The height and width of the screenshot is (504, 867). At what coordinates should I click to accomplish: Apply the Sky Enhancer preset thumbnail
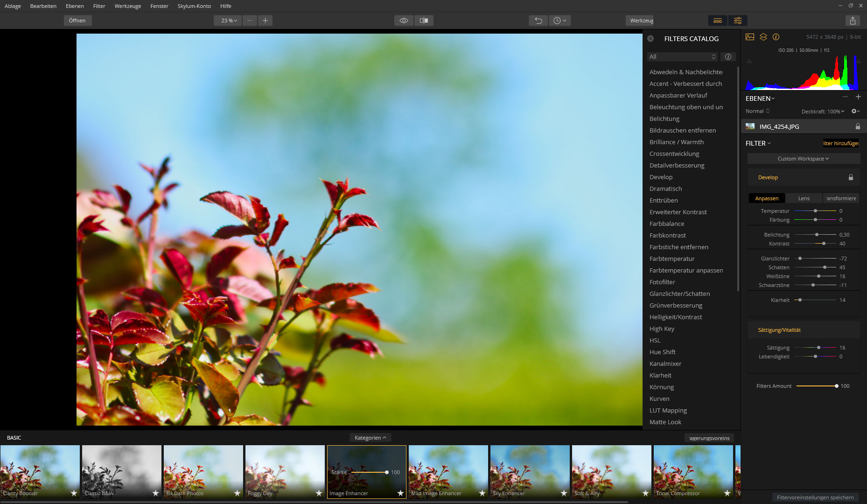(530, 472)
